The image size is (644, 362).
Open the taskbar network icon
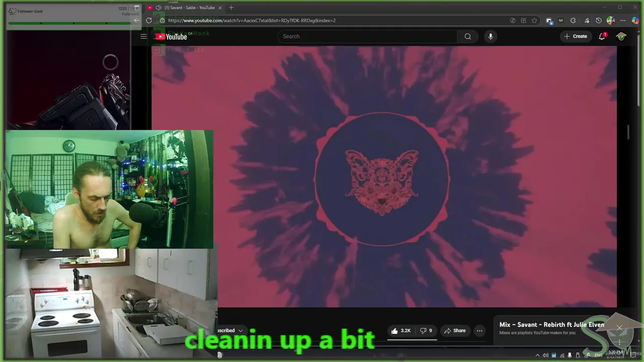tap(562, 355)
